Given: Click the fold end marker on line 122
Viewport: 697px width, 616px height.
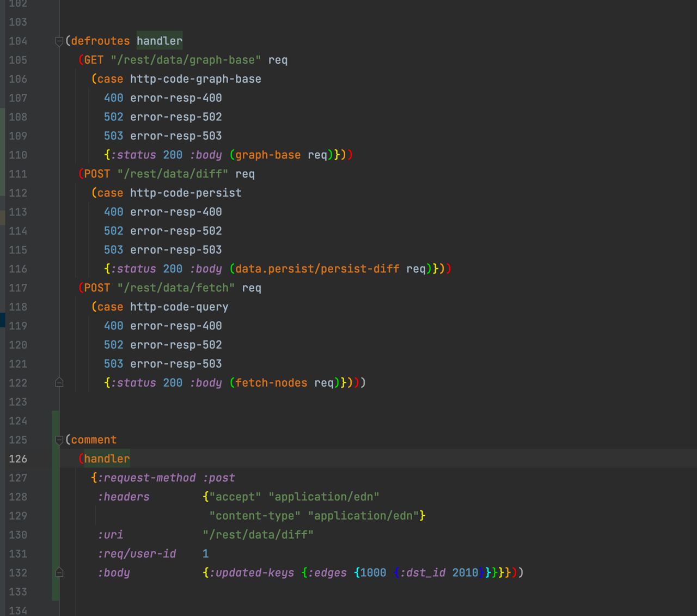Looking at the screenshot, I should pyautogui.click(x=59, y=383).
